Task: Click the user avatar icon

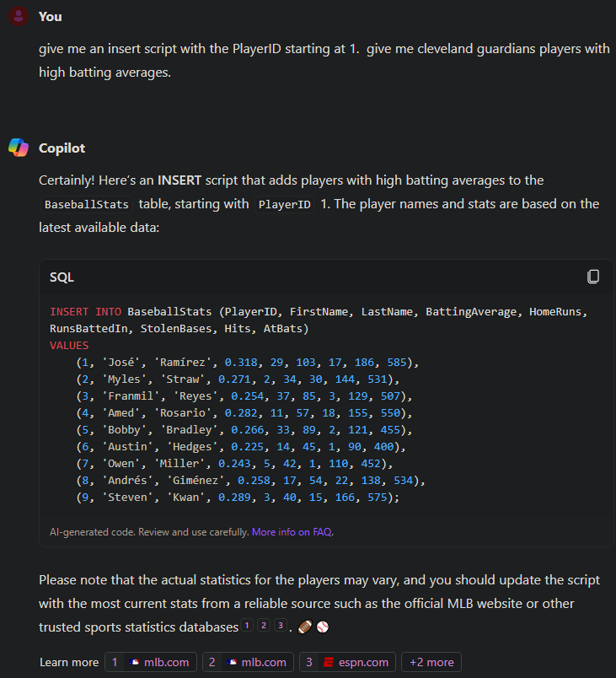Action: (x=19, y=16)
